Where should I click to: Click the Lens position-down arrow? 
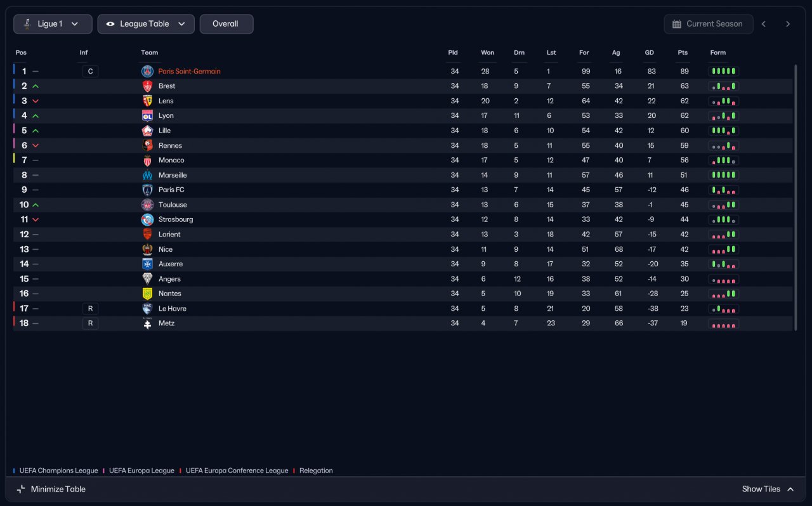(x=36, y=101)
